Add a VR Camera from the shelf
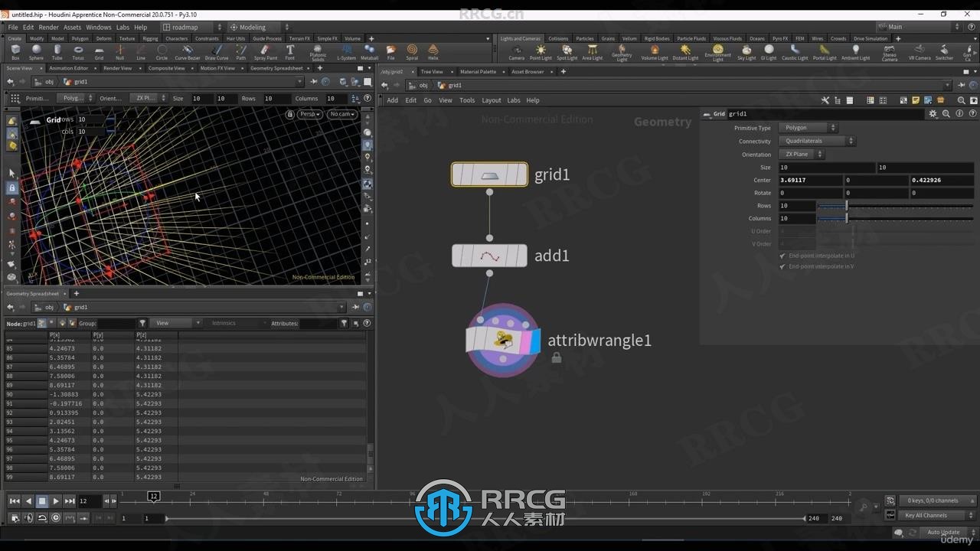Viewport: 980px width, 551px height. click(920, 52)
